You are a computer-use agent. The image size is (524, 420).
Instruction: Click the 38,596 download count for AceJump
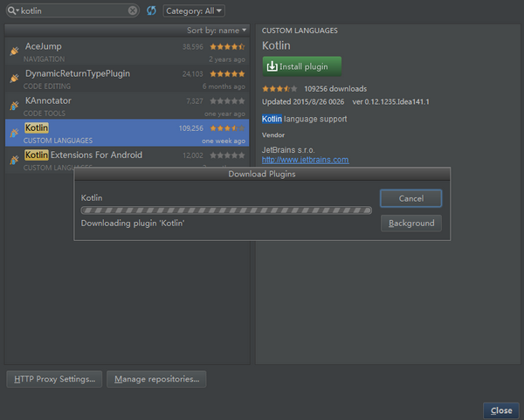193,47
